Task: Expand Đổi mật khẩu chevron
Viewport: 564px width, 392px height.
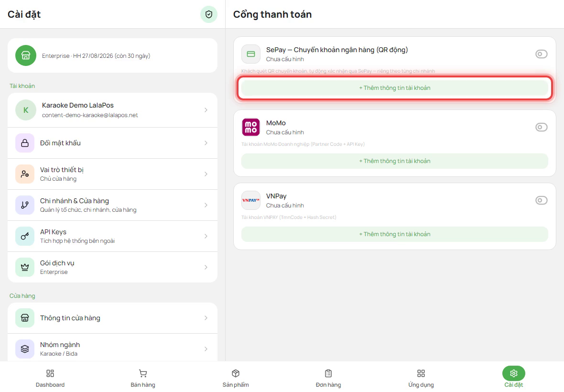Action: [x=206, y=143]
